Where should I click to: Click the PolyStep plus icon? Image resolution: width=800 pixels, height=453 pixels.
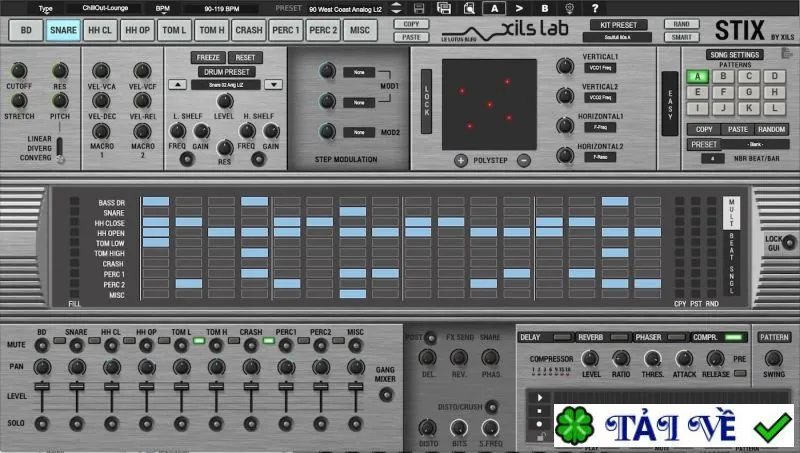pyautogui.click(x=461, y=161)
